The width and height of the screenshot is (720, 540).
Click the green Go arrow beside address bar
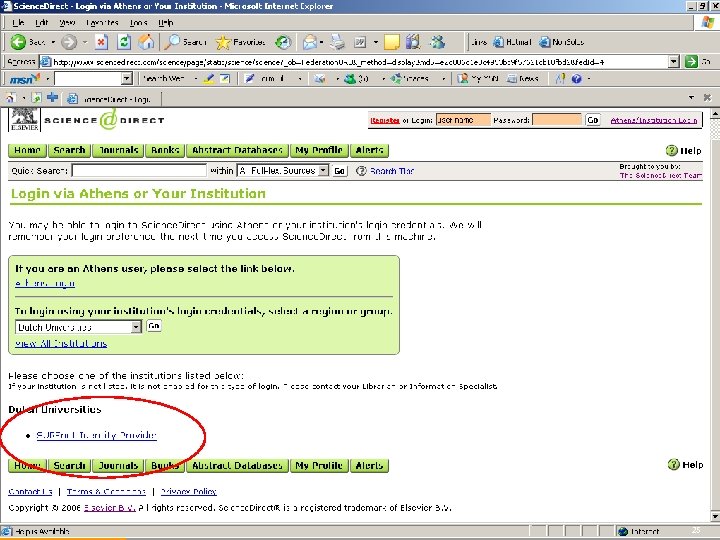(x=691, y=62)
